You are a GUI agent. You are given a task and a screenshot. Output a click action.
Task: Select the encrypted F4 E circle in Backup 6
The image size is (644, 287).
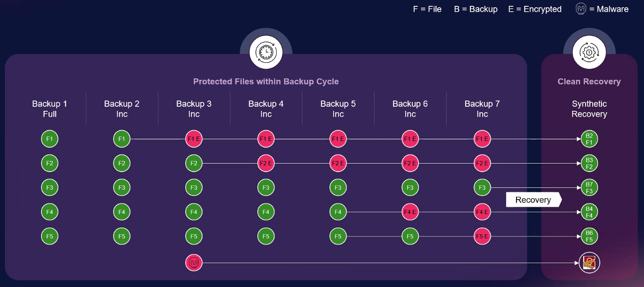(x=410, y=212)
